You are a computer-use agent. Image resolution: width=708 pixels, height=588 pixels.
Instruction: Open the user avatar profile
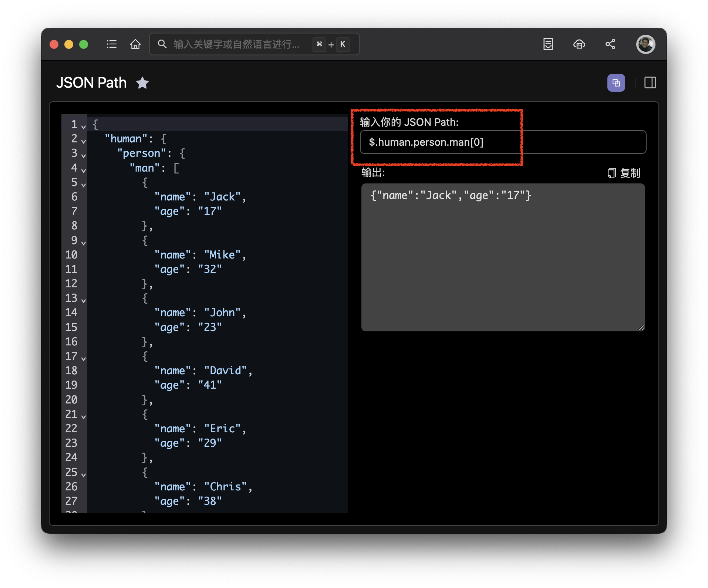tap(645, 44)
